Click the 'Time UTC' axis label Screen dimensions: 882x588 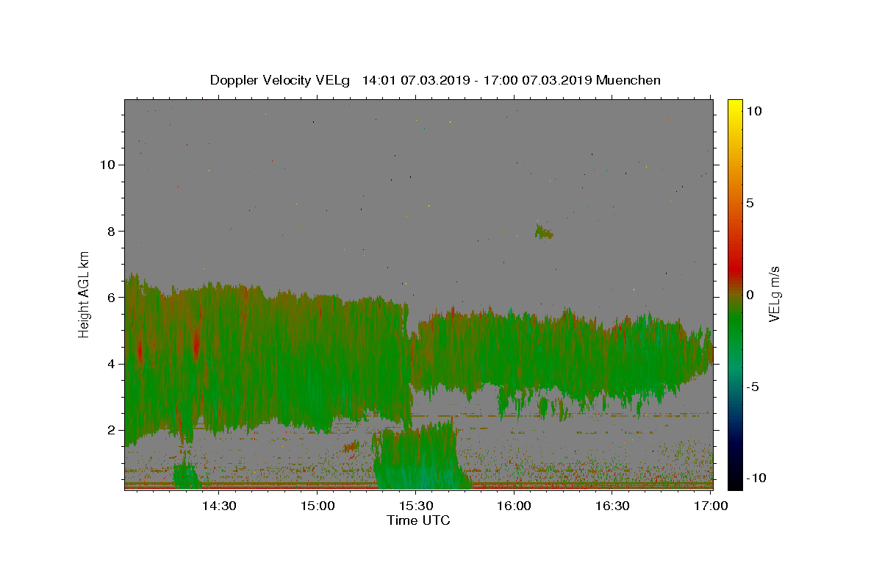418,520
